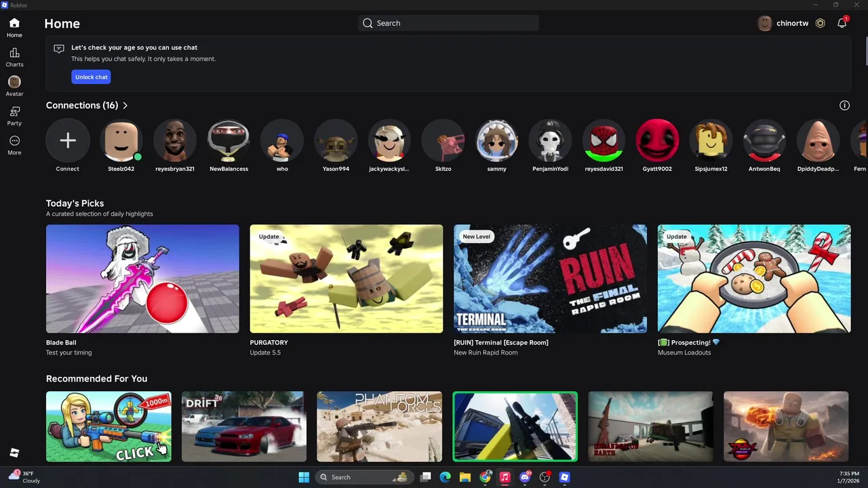
Task: Open the bald hero fire game thumbnail
Action: point(786,426)
